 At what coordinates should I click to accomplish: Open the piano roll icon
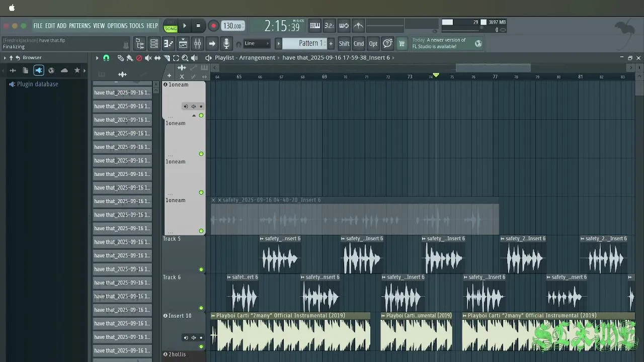click(169, 44)
